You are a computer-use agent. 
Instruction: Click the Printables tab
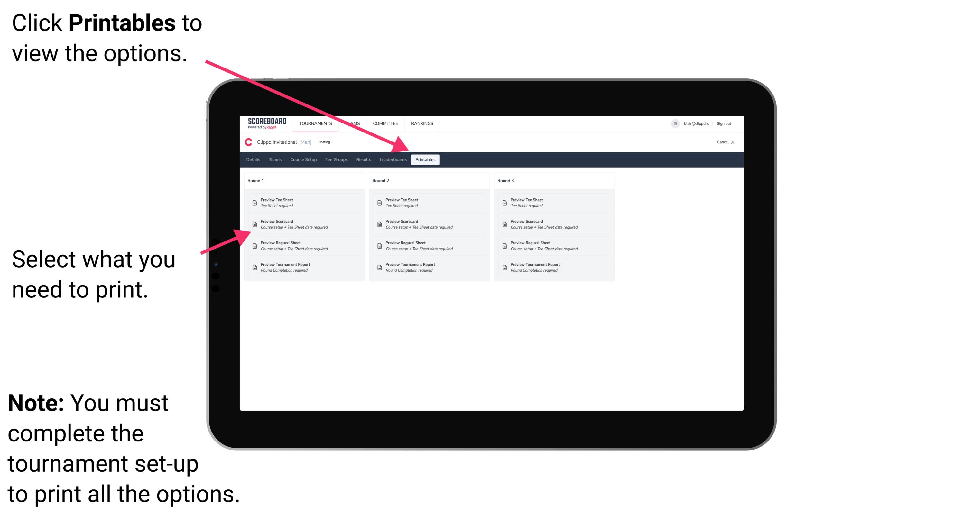(425, 160)
